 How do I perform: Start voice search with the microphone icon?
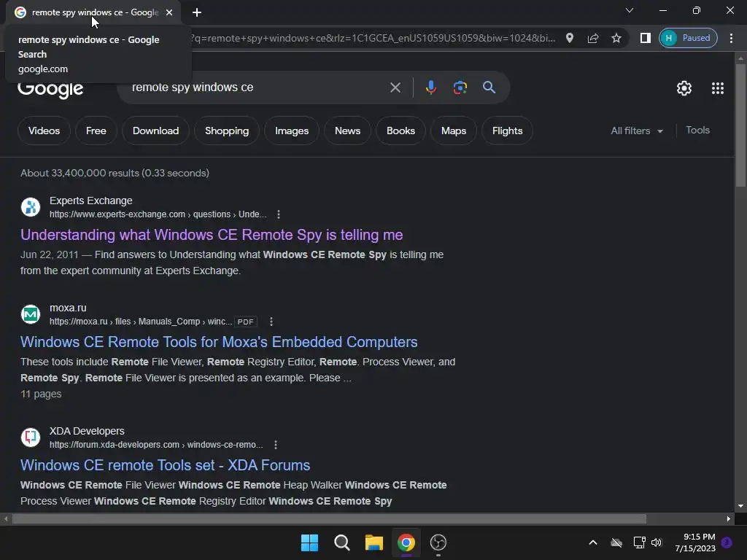click(x=430, y=87)
